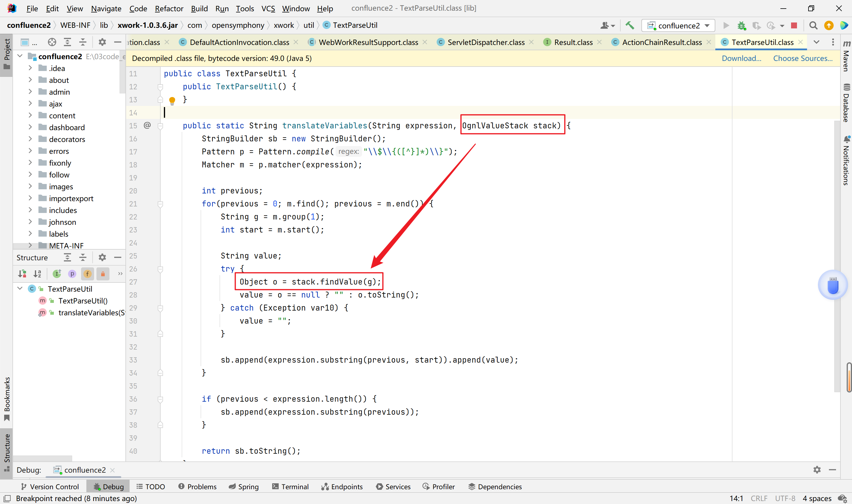Expand the importexport folder
The image size is (852, 504).
pyautogui.click(x=30, y=198)
